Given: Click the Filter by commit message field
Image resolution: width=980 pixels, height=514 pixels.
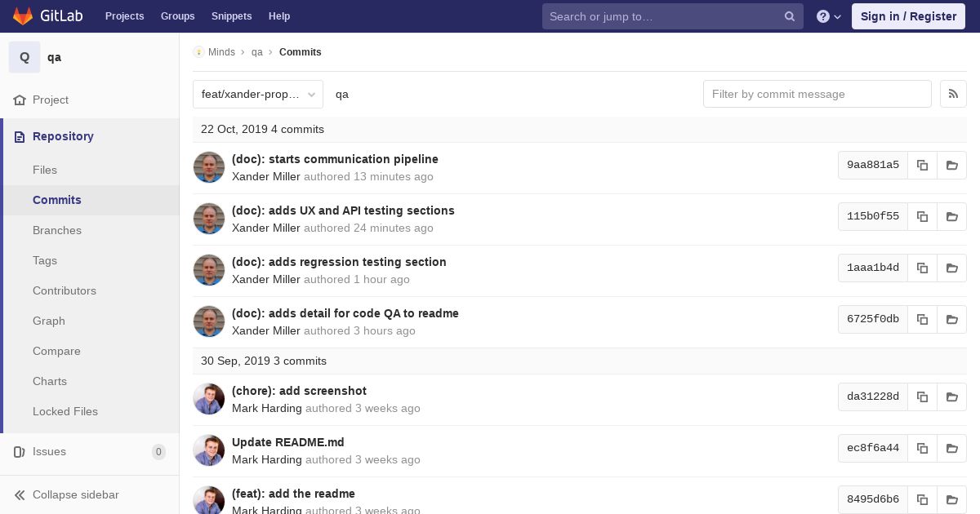Looking at the screenshot, I should point(817,94).
